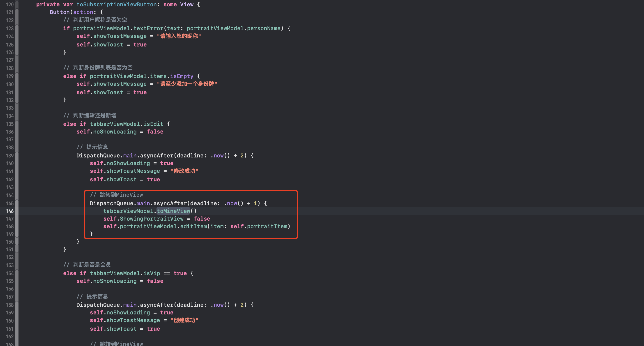Click 'isEdit' on line 135
644x346 pixels.
click(153, 124)
